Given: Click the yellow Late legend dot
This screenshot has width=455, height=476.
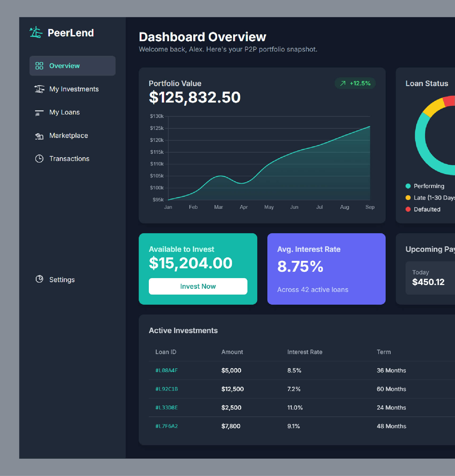Looking at the screenshot, I should pos(408,198).
